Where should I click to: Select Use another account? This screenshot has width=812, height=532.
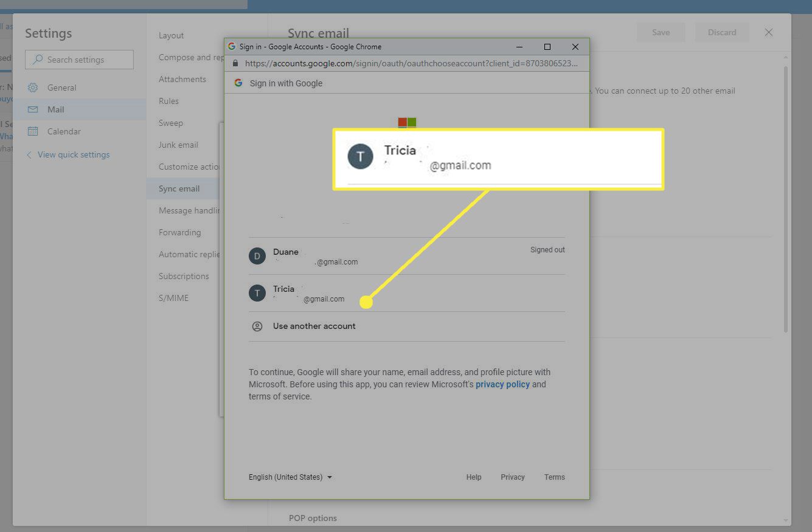(406, 326)
